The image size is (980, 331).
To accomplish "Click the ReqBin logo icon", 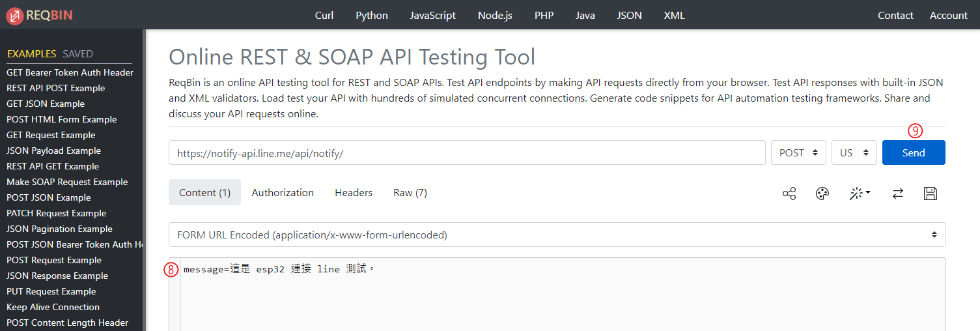I will click(x=15, y=16).
